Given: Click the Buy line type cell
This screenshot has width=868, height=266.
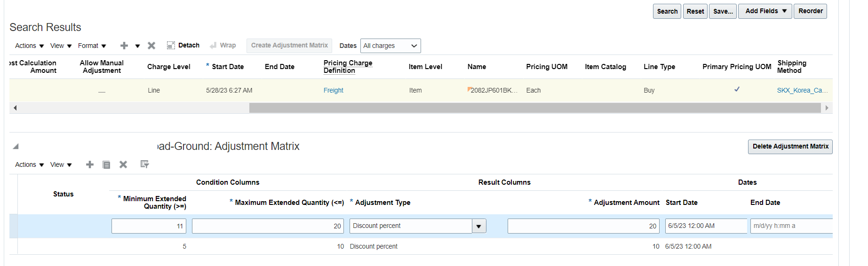Looking at the screenshot, I should click(649, 90).
